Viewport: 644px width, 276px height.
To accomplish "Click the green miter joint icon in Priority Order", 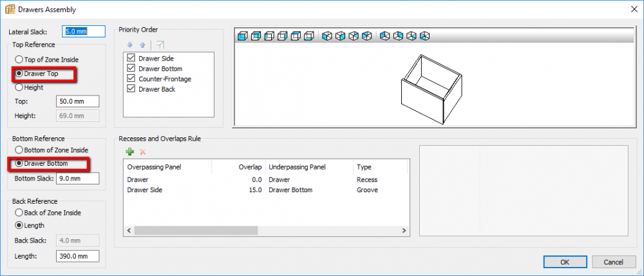I will pos(160,45).
